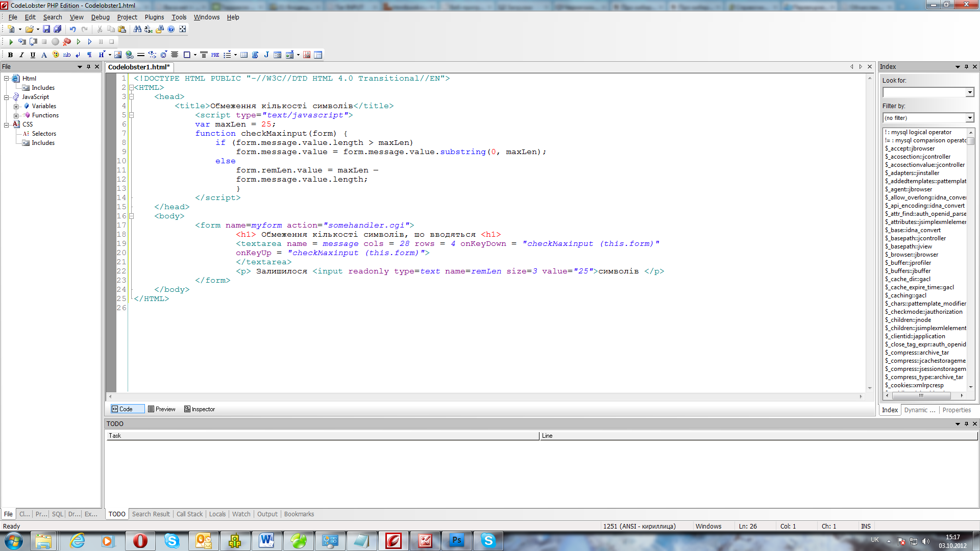Switch to the Dynamic help tab
Viewport: 980px width, 551px height.
tap(919, 410)
